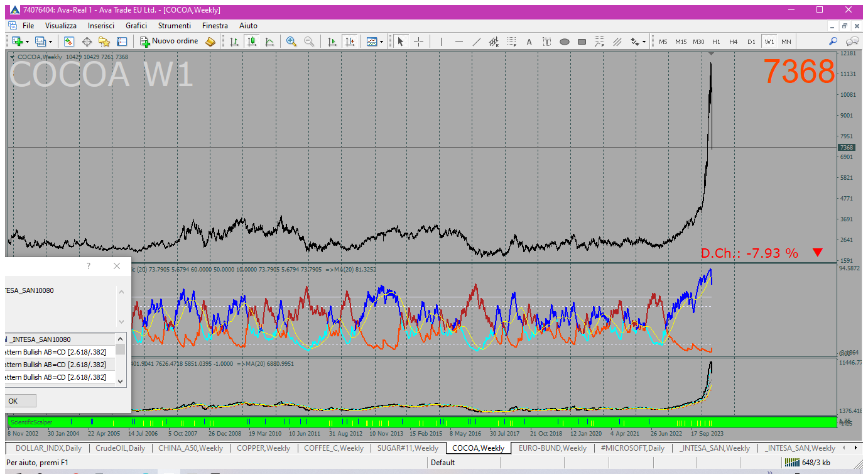Switch to the COPPER,Weekly chart tab
Image resolution: width=868 pixels, height=474 pixels.
tap(263, 448)
